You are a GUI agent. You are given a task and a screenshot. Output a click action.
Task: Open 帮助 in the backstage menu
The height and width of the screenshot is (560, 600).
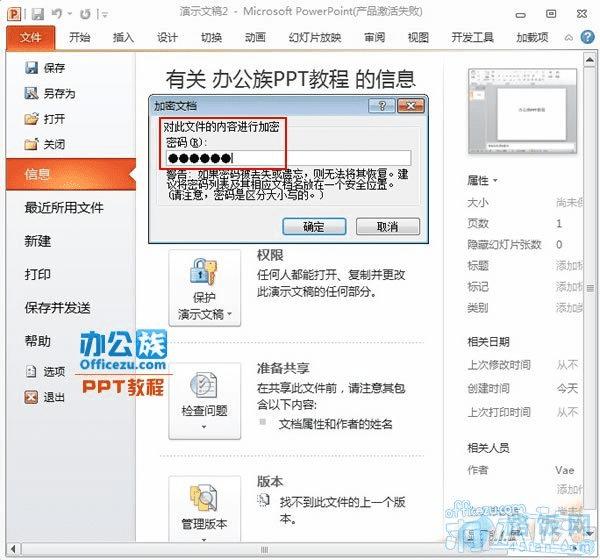coord(38,341)
